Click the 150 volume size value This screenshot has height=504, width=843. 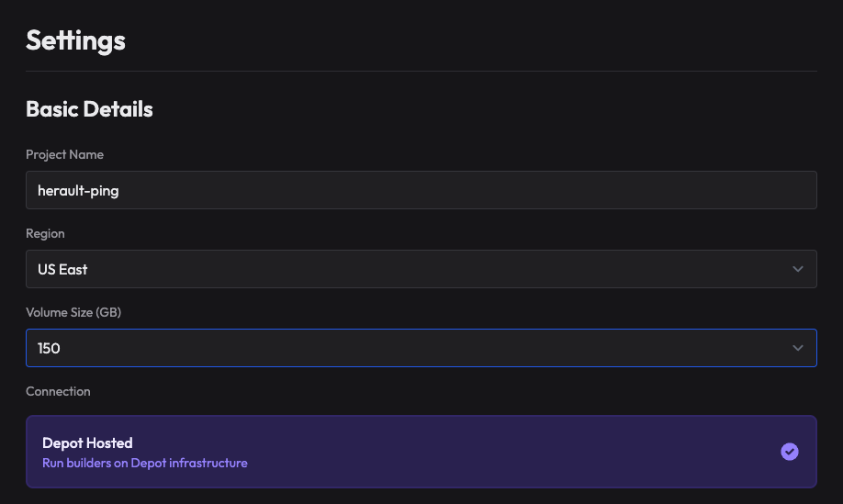pyautogui.click(x=49, y=348)
